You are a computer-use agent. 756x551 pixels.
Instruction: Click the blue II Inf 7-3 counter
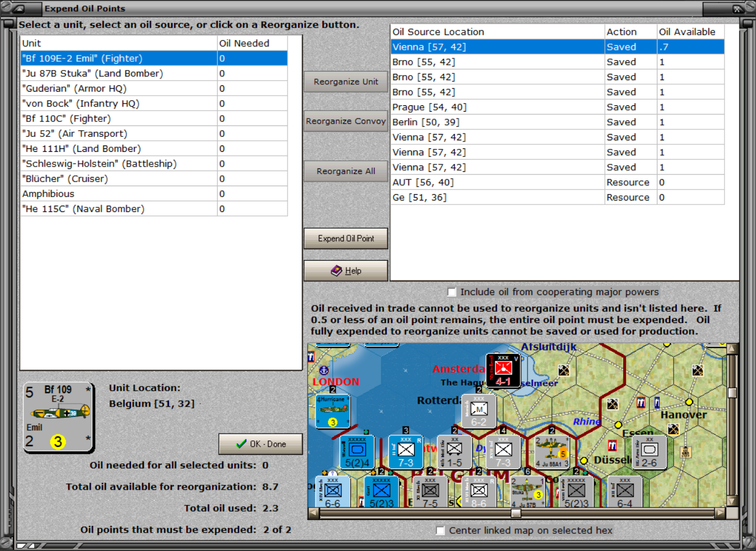pyautogui.click(x=405, y=452)
